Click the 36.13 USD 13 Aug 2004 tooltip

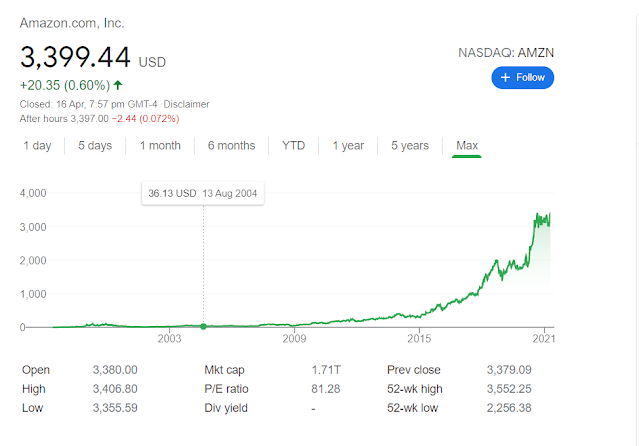[203, 193]
